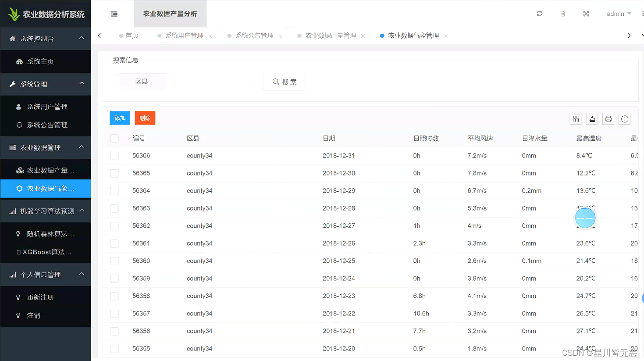This screenshot has height=361, width=644.
Task: Click the export icon above the table
Action: coord(592,119)
